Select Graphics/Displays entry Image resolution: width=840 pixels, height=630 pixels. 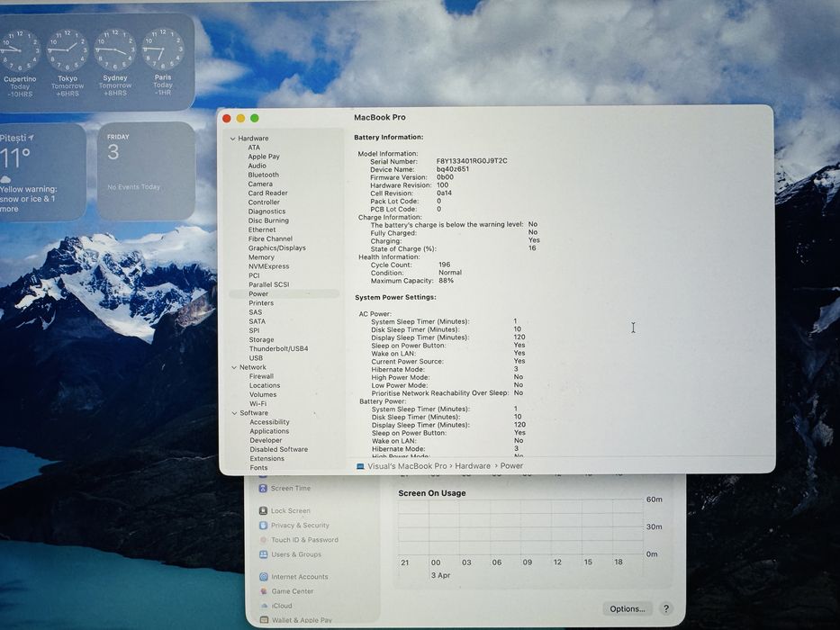coord(277,248)
